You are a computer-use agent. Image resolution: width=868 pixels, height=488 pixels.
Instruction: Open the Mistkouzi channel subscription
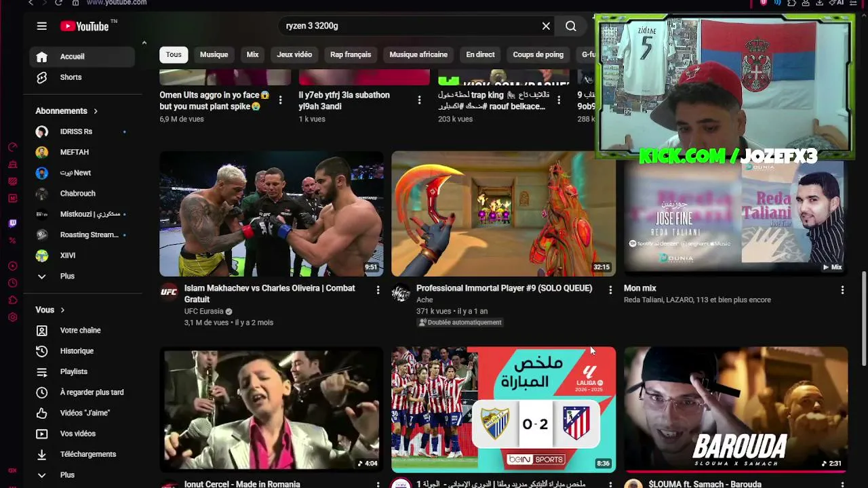(82, 214)
